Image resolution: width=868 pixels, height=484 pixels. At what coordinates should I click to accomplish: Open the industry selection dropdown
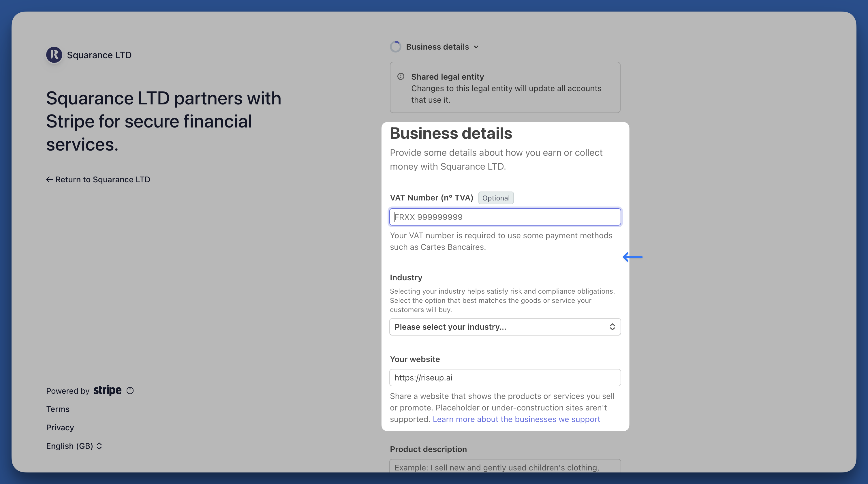[505, 327]
